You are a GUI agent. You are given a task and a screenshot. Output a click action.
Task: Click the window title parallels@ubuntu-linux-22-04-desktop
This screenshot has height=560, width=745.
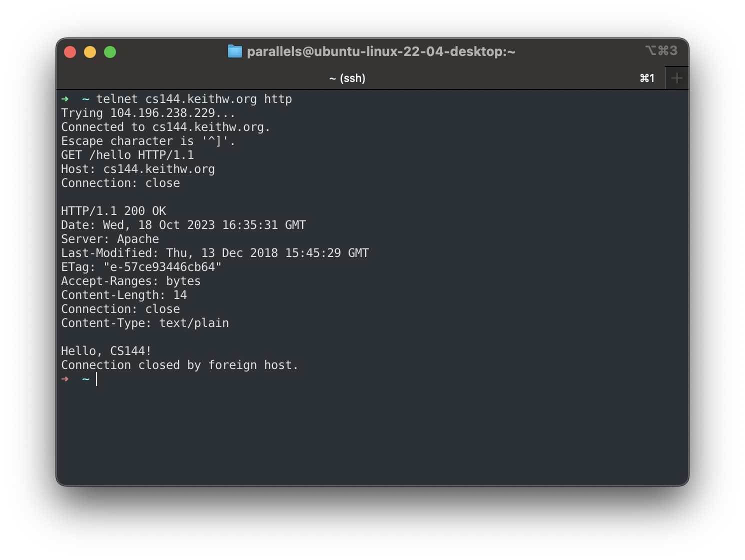tap(380, 51)
